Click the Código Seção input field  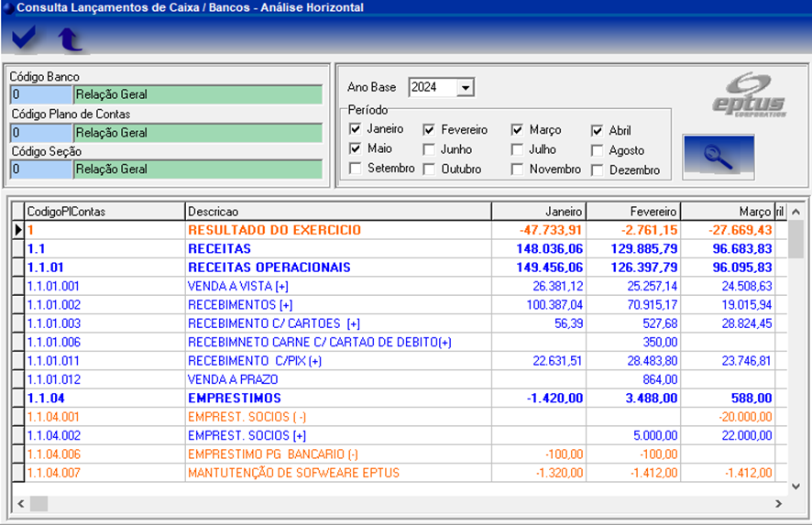(40, 170)
